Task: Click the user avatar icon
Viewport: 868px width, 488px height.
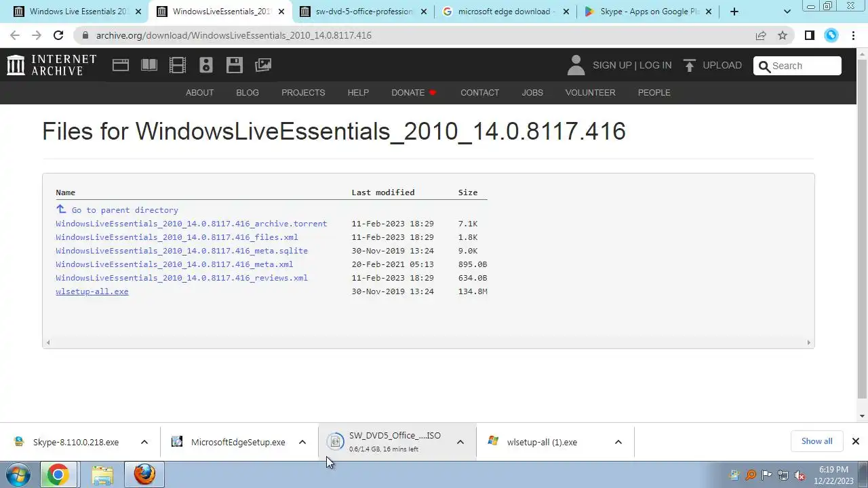Action: (576, 65)
